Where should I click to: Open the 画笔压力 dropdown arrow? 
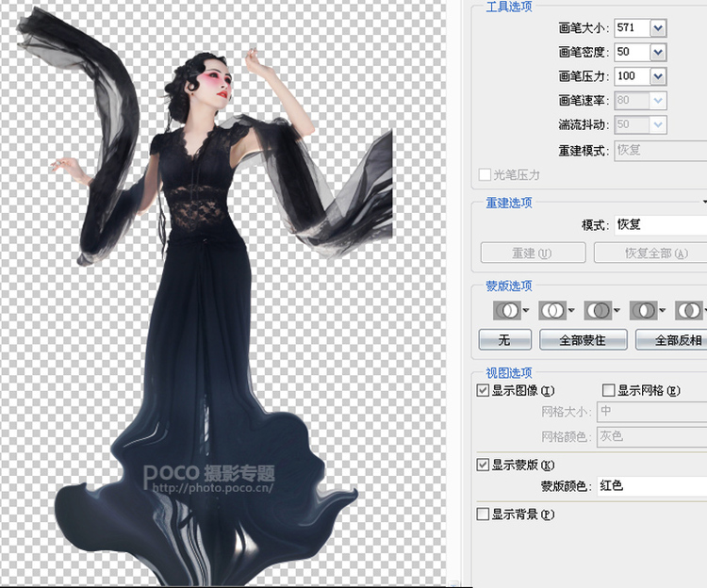coord(658,76)
